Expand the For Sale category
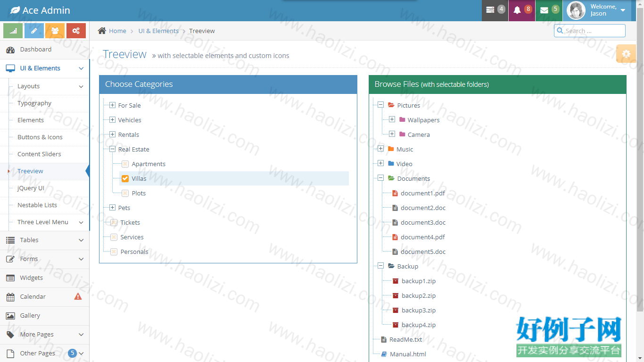 (x=112, y=105)
